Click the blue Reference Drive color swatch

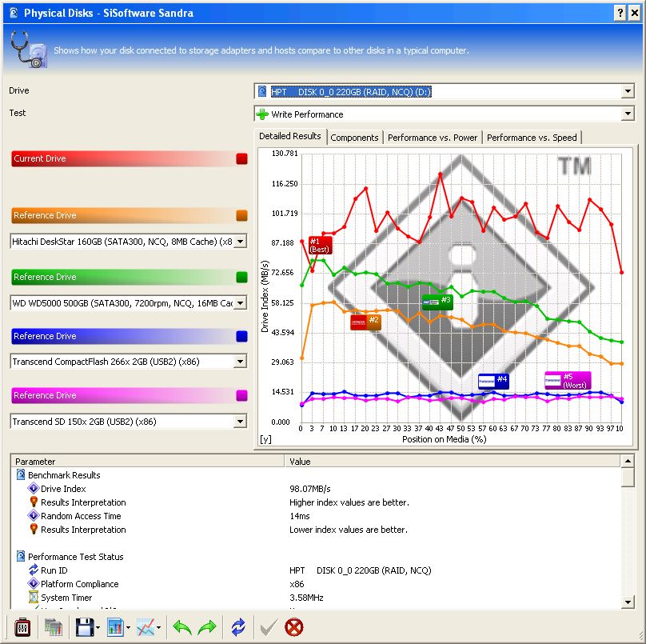point(241,337)
